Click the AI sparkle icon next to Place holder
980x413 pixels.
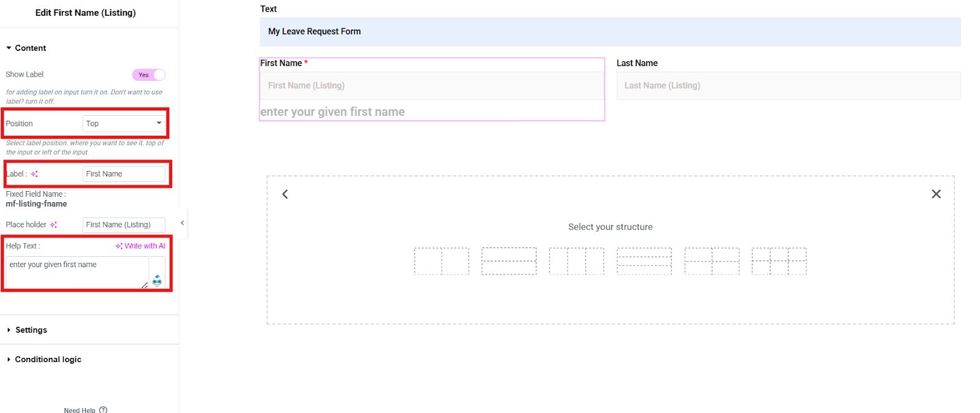pyautogui.click(x=53, y=225)
